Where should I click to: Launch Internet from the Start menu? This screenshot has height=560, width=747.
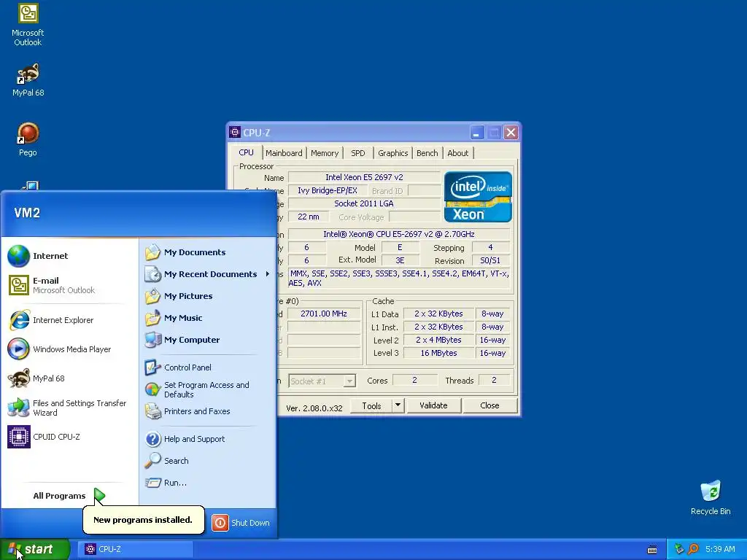click(x=69, y=256)
